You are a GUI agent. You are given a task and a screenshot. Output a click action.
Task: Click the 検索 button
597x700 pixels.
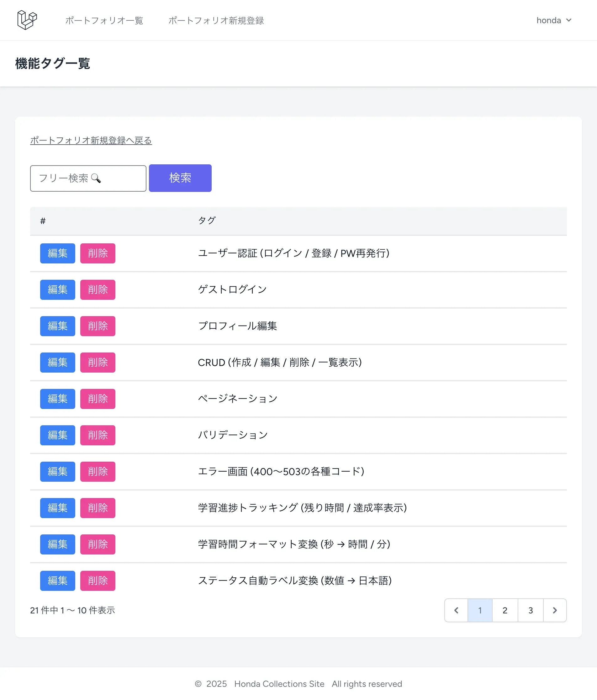[180, 178]
